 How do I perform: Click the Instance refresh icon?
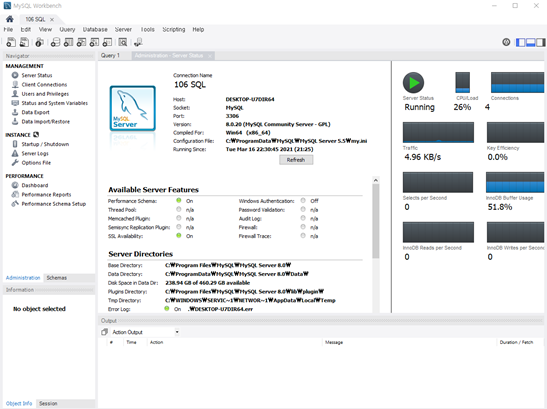[x=36, y=135]
